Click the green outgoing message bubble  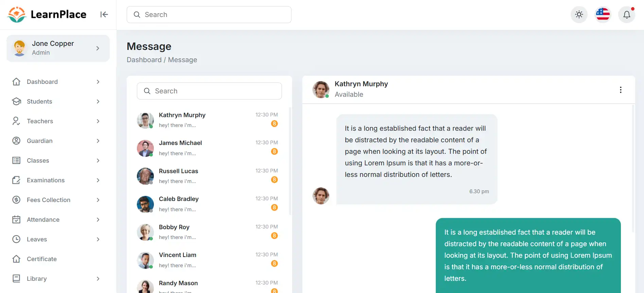click(528, 255)
